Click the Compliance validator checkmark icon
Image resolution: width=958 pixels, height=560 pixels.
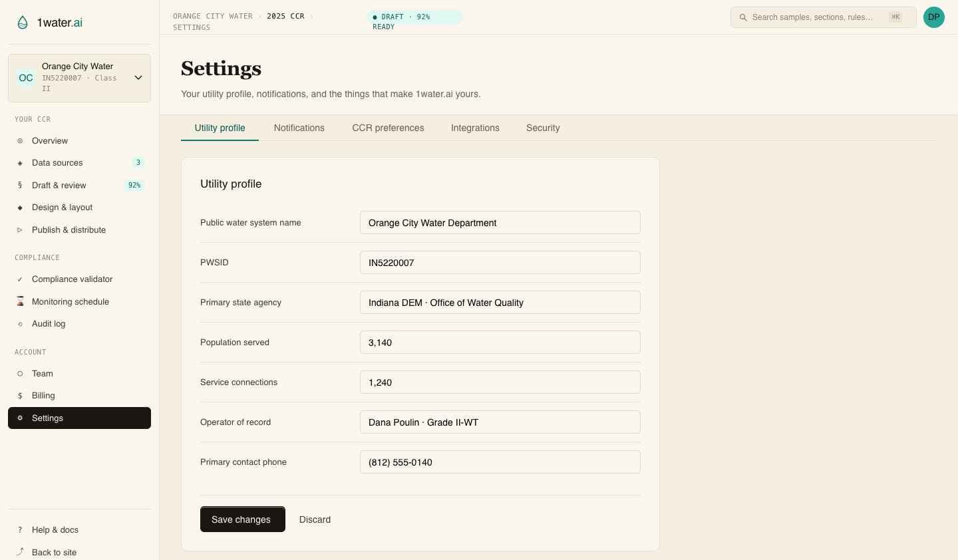(20, 279)
